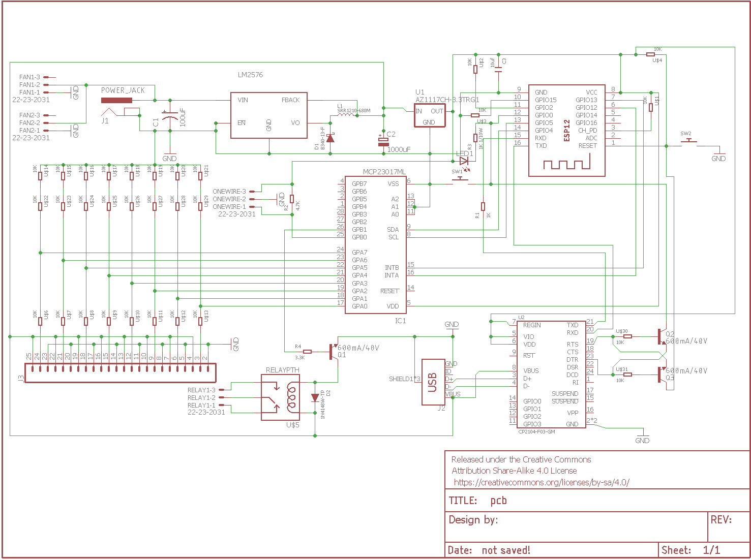Click the CH_PD pin label on ESP12
Screen dimensions: 751x560
pos(588,131)
